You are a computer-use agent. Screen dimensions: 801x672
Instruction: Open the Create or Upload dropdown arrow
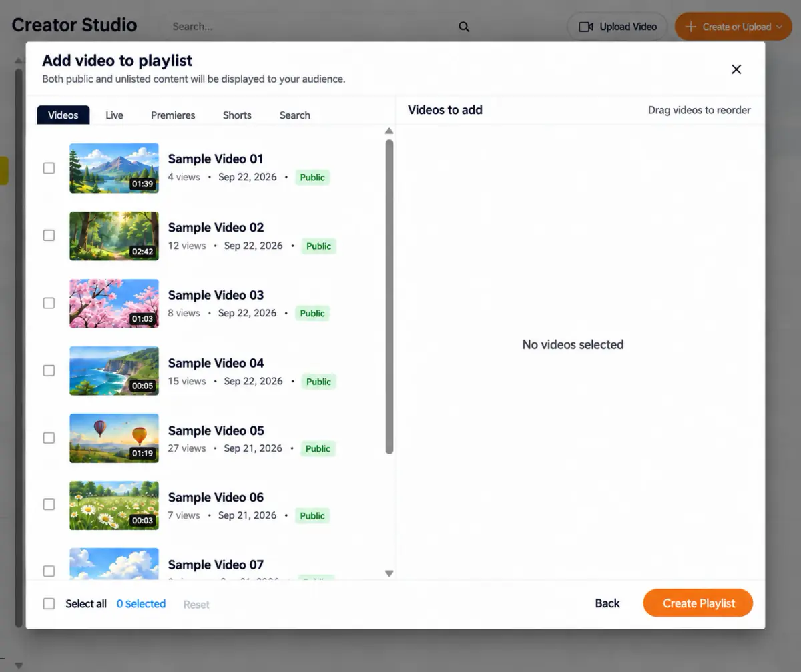[x=778, y=27]
